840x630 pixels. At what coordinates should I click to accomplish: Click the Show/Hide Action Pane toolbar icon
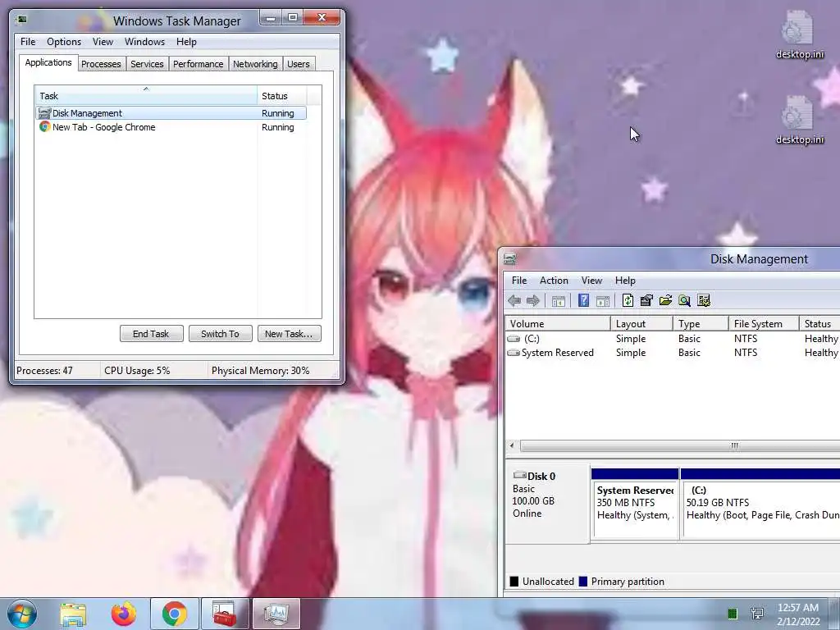pos(603,301)
